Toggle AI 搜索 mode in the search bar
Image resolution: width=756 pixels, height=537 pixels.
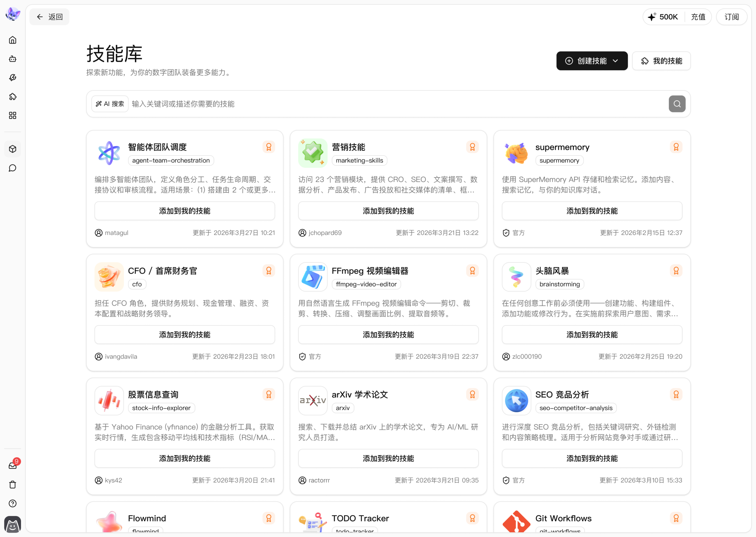point(110,104)
